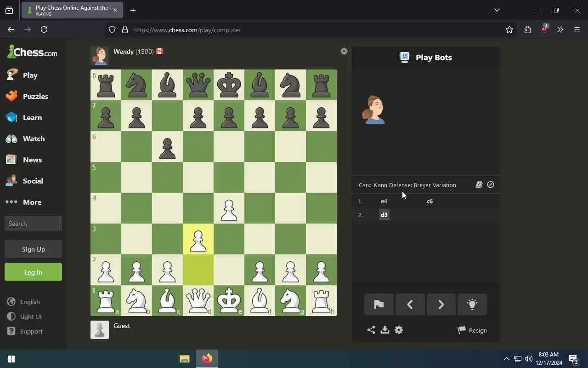Click the green Log In button
Screen dimensions: 588x368
pos(33,272)
